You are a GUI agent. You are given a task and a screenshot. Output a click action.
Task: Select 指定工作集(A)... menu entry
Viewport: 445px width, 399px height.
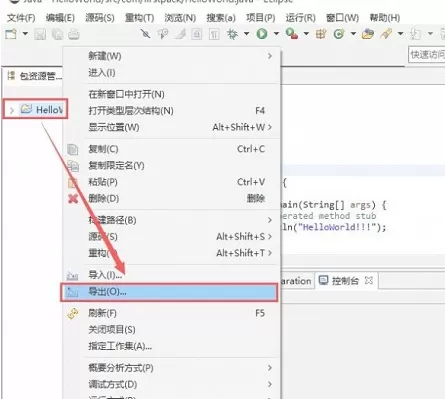(x=171, y=346)
